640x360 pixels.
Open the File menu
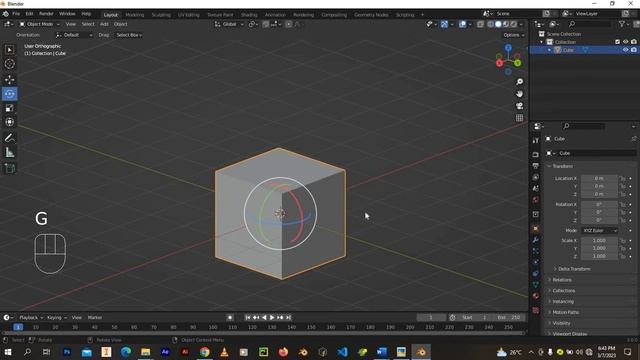pyautogui.click(x=16, y=14)
